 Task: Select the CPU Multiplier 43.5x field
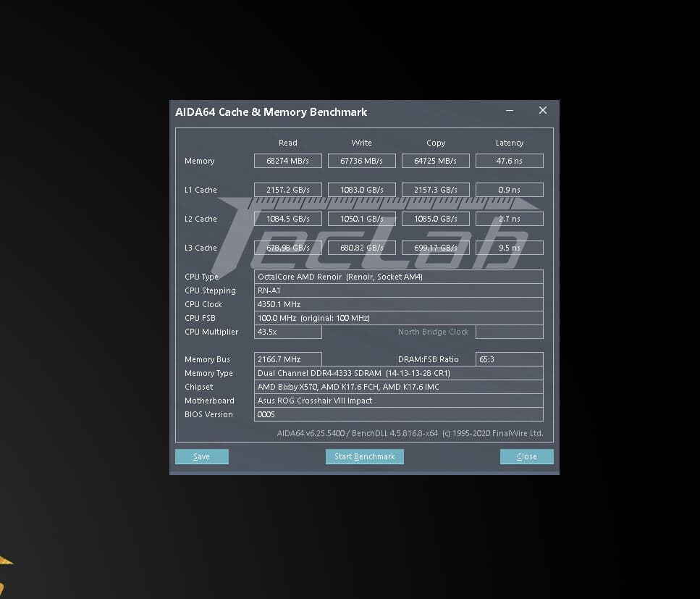coord(288,332)
